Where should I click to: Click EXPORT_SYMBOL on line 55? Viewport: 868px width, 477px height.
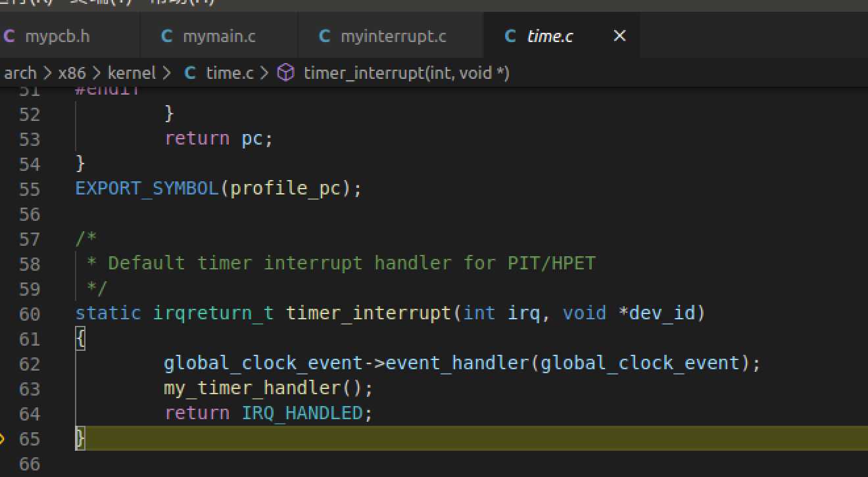[147, 189]
